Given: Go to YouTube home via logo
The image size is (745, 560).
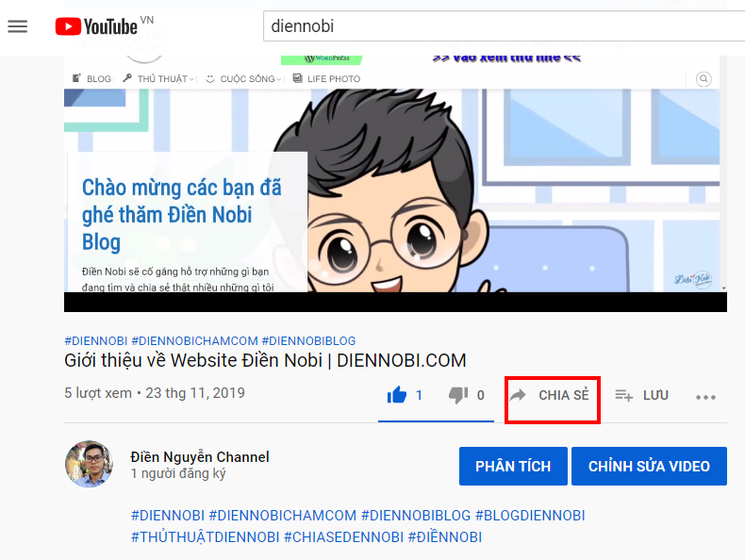Looking at the screenshot, I should 96,26.
